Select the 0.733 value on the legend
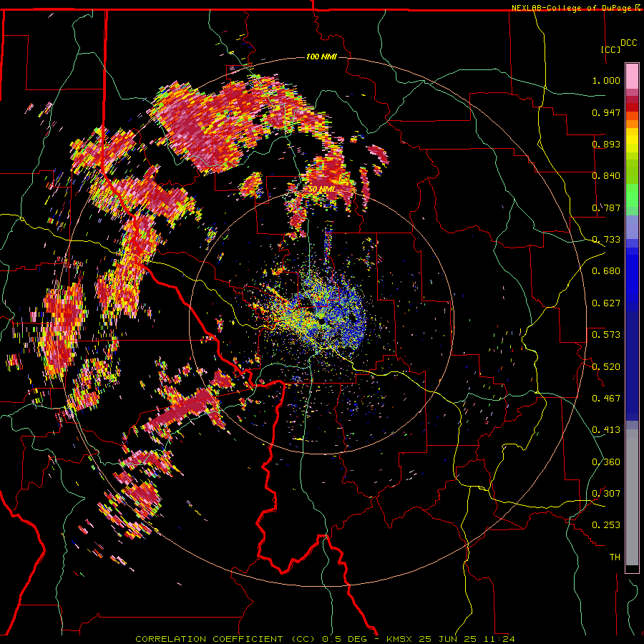Viewport: 644px width, 644px height. [606, 240]
